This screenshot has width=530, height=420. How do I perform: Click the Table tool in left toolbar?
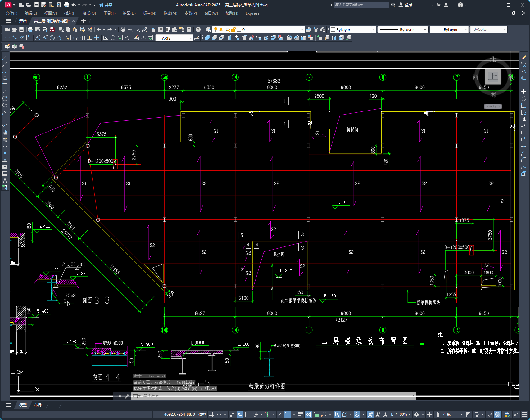point(5,174)
